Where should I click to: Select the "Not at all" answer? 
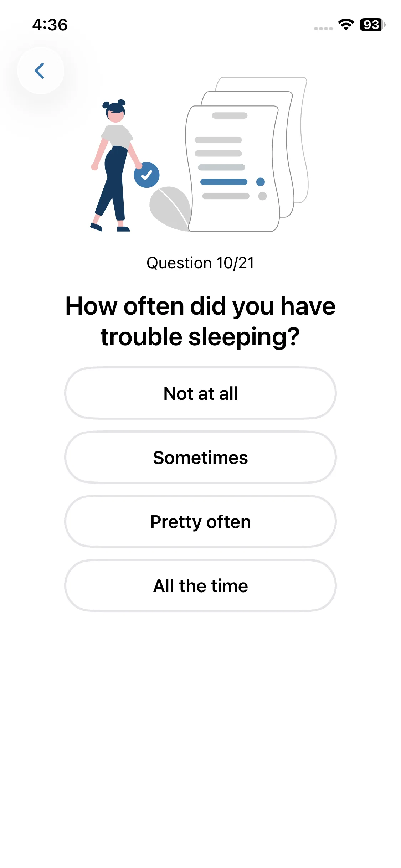(200, 393)
